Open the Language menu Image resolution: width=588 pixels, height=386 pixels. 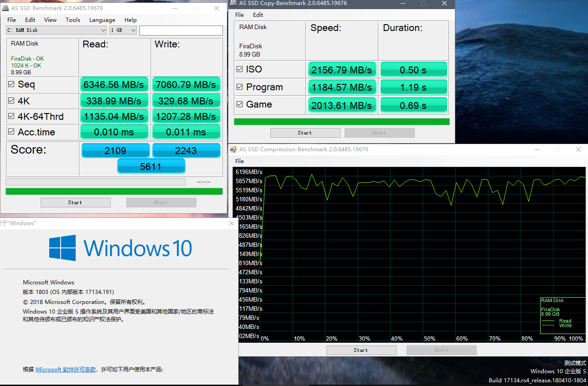pos(102,20)
